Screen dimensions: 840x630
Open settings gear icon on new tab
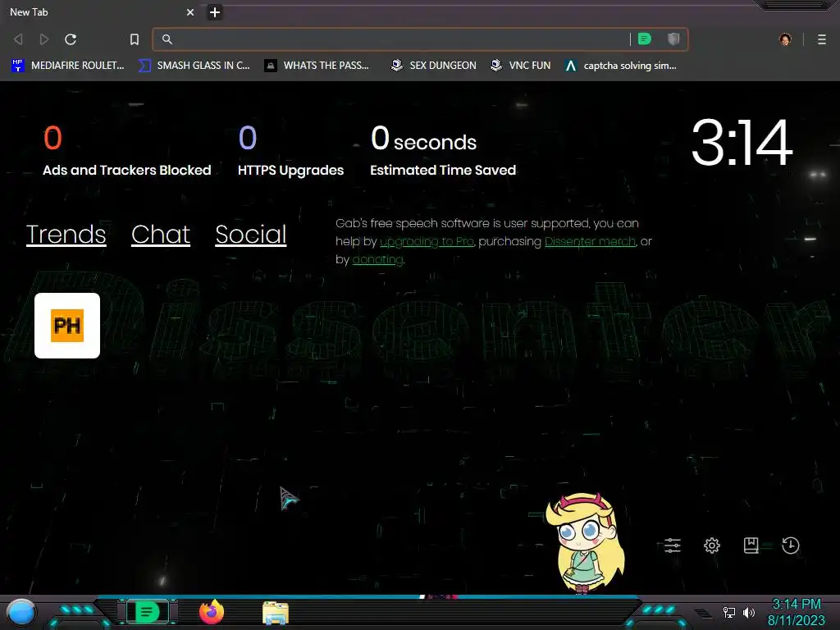tap(712, 546)
